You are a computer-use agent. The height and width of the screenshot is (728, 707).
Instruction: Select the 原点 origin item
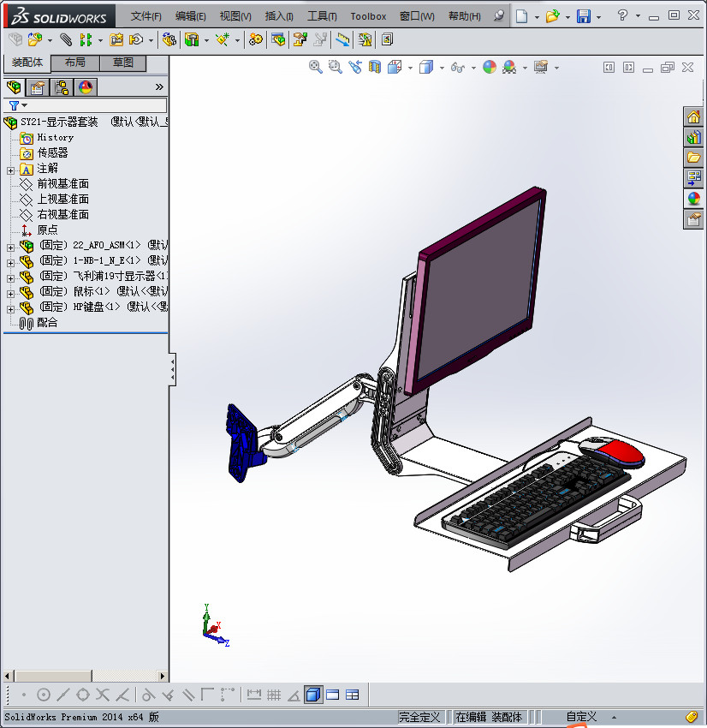point(47,230)
